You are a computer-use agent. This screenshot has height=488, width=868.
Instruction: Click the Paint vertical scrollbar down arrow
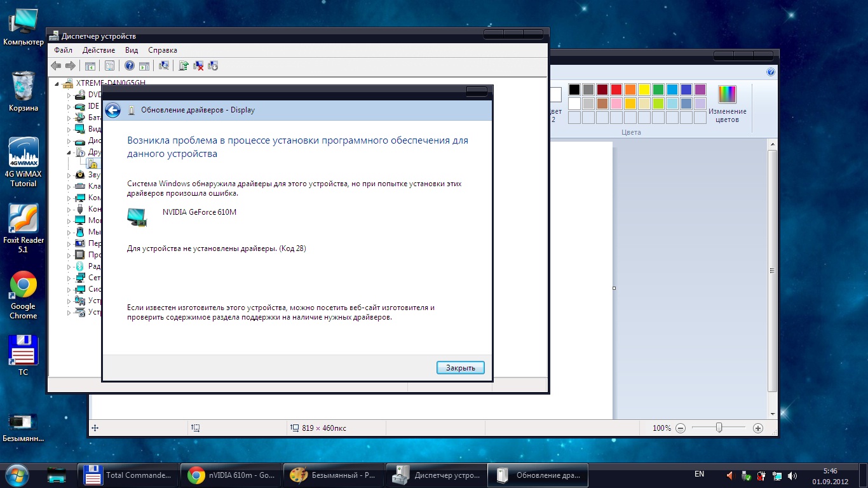pyautogui.click(x=773, y=414)
